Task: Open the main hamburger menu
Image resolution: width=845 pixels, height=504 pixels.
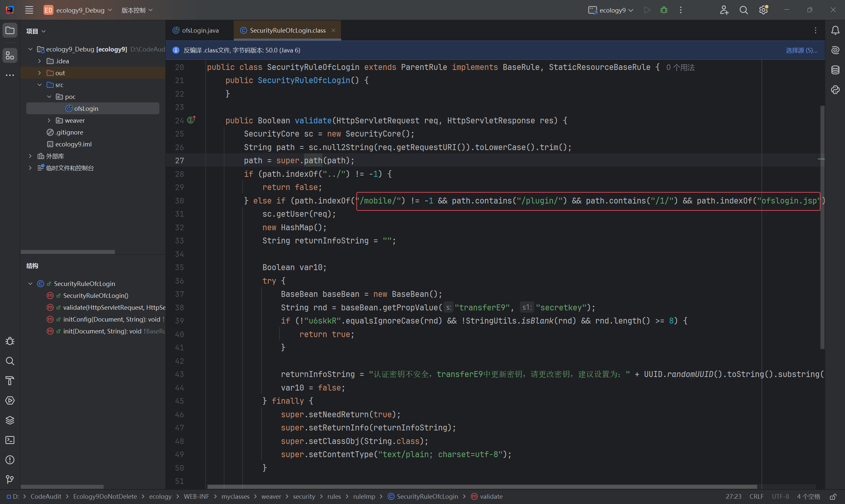Action: coord(29,10)
